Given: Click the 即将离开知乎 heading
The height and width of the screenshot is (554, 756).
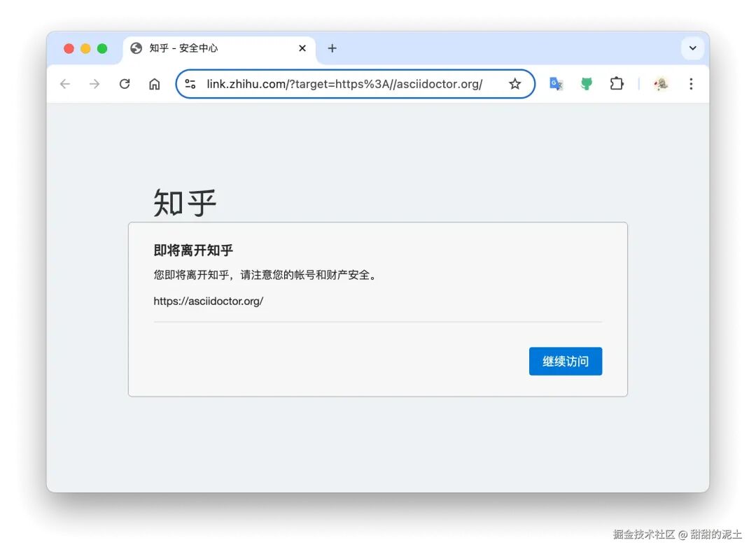Looking at the screenshot, I should [x=193, y=250].
